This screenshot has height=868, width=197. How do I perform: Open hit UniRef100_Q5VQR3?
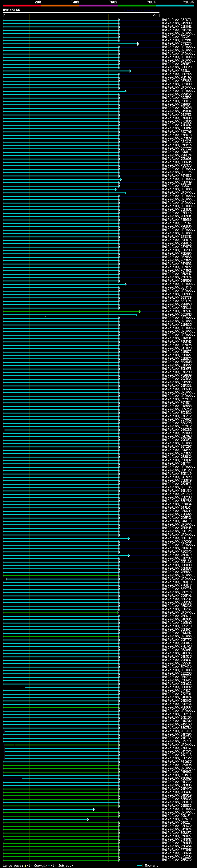176,419
